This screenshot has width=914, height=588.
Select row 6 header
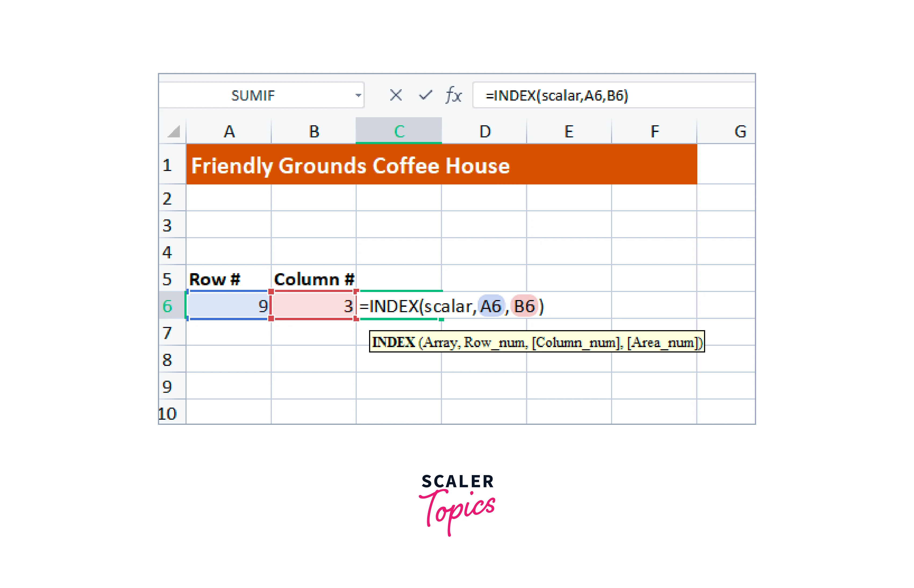(167, 306)
